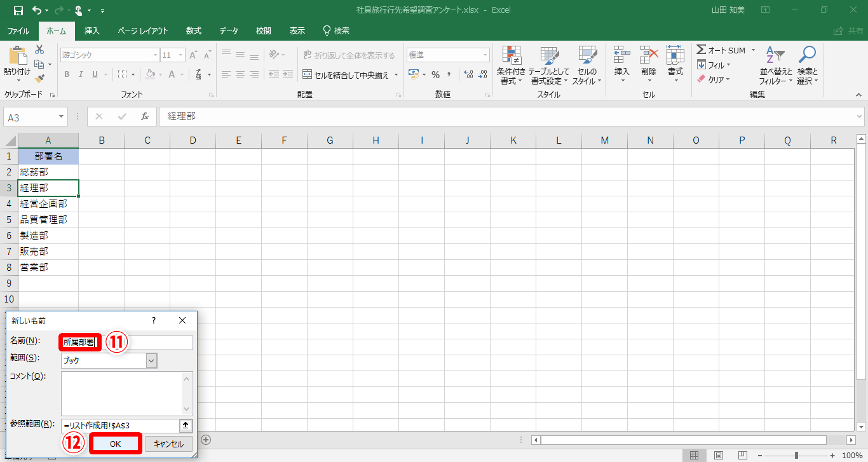Click the text orientation icon
The width and height of the screenshot is (868, 462).
274,55
